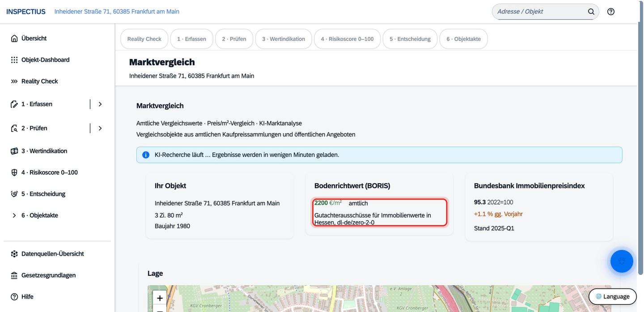Select Übersicht in the sidebar
644x312 pixels.
pyautogui.click(x=57, y=38)
